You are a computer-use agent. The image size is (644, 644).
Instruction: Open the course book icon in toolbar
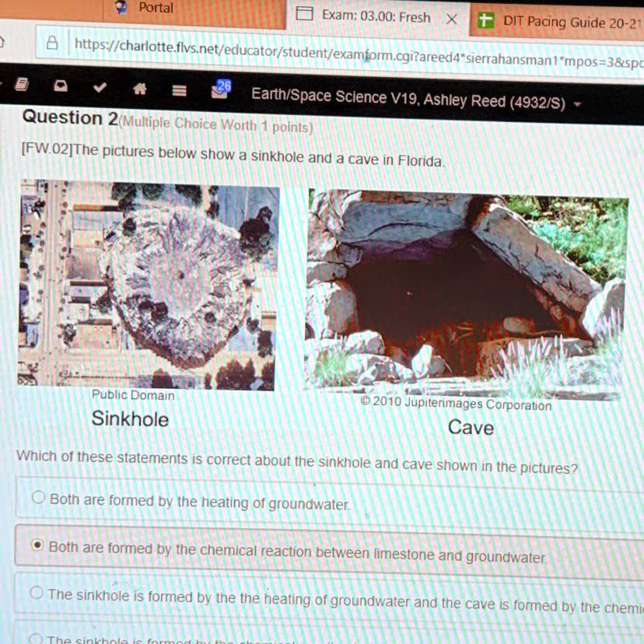(x=22, y=82)
